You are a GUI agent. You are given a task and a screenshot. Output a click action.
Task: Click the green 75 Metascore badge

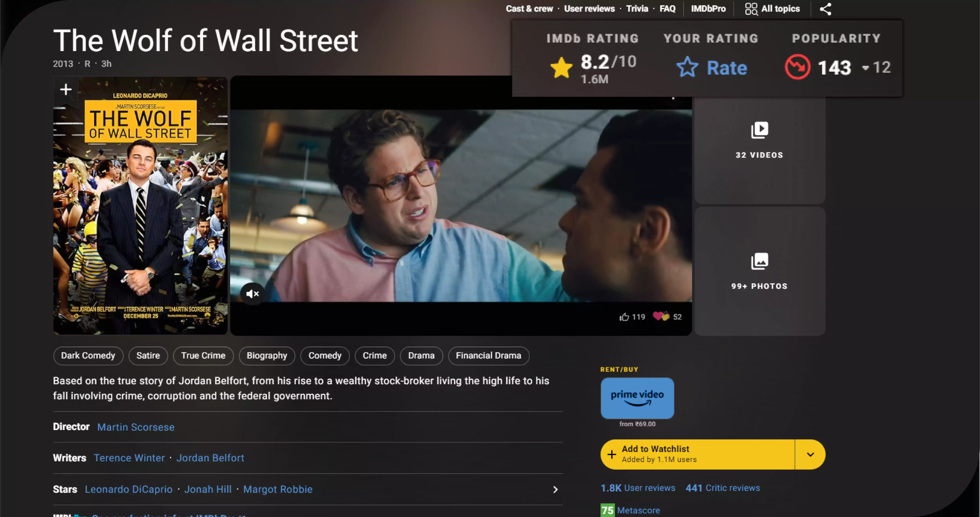(607, 510)
